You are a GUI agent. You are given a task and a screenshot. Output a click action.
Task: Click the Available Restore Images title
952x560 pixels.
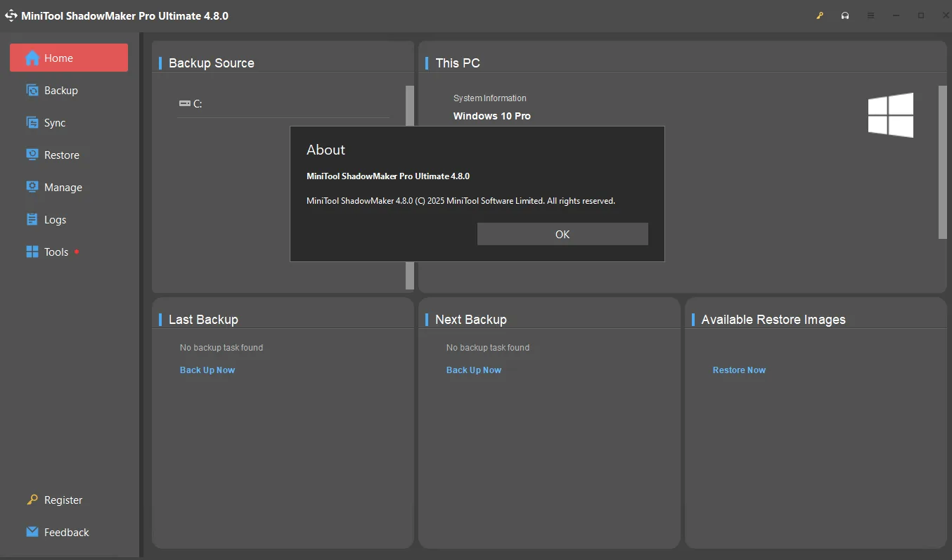point(773,319)
